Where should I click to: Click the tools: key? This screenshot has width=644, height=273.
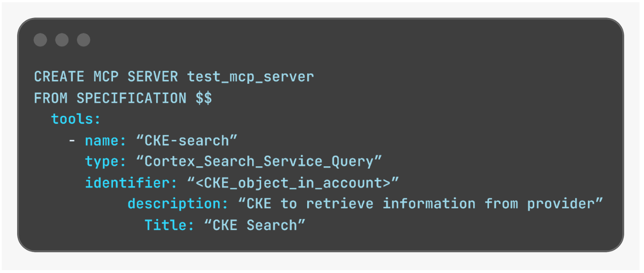[x=76, y=119]
